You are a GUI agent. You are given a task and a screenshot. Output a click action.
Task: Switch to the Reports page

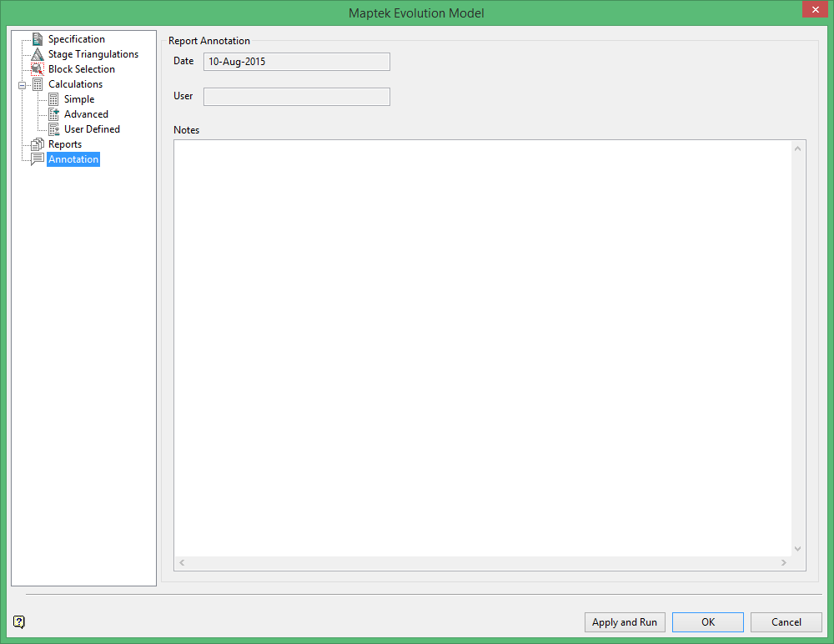[x=65, y=144]
